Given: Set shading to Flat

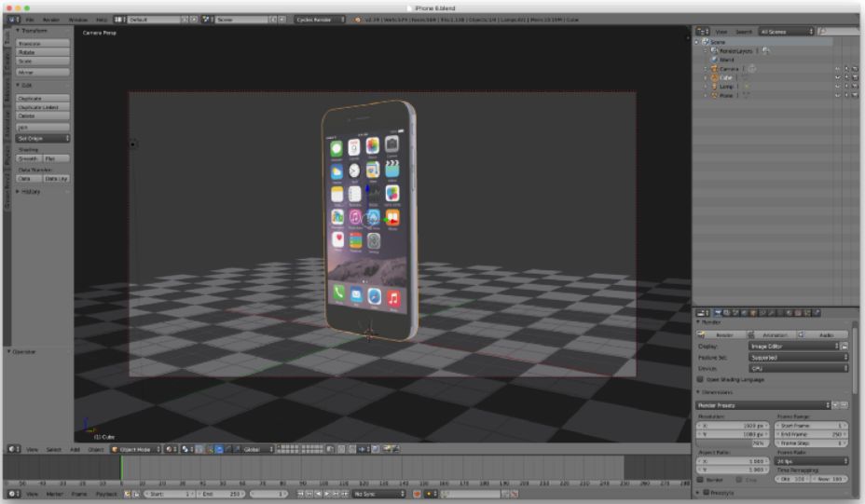Looking at the screenshot, I should 57,158.
